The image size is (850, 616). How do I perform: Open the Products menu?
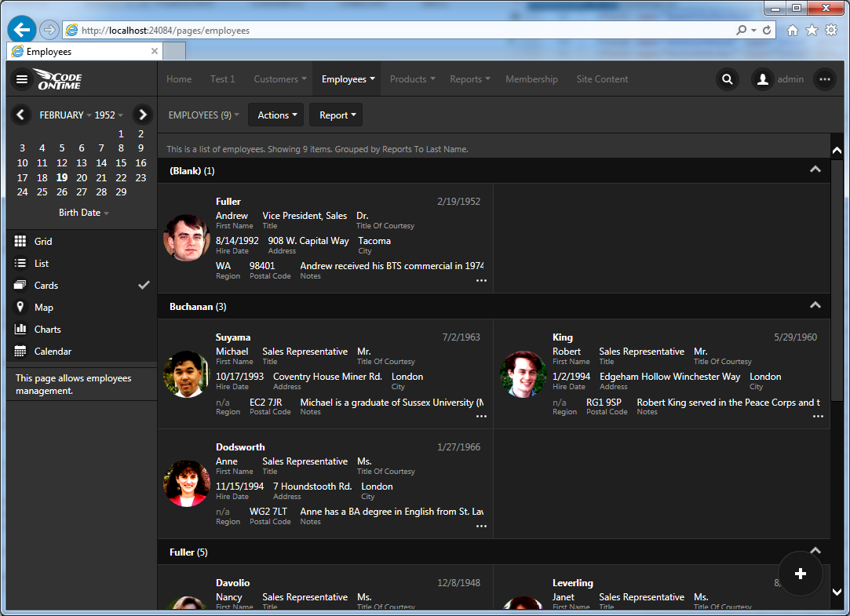pyautogui.click(x=413, y=79)
